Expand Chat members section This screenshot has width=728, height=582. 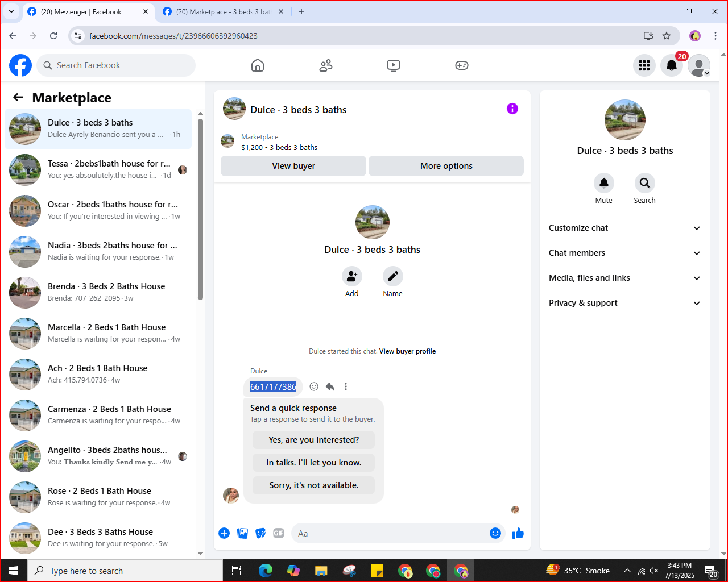pyautogui.click(x=624, y=253)
